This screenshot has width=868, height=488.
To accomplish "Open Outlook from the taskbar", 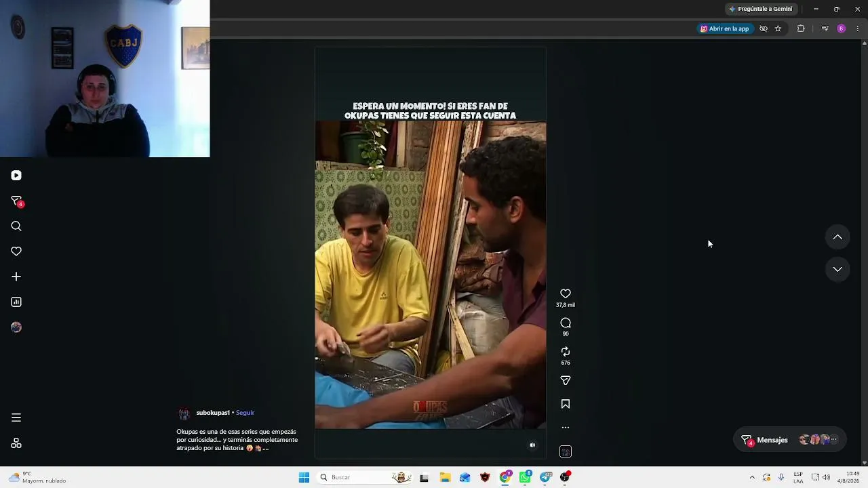I will (465, 477).
